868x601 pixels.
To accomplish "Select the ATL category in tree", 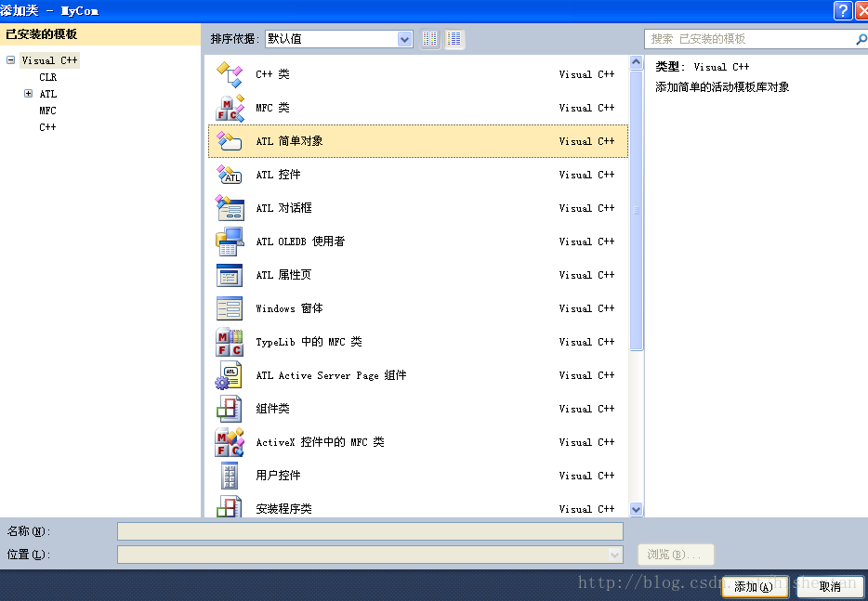I will click(48, 94).
